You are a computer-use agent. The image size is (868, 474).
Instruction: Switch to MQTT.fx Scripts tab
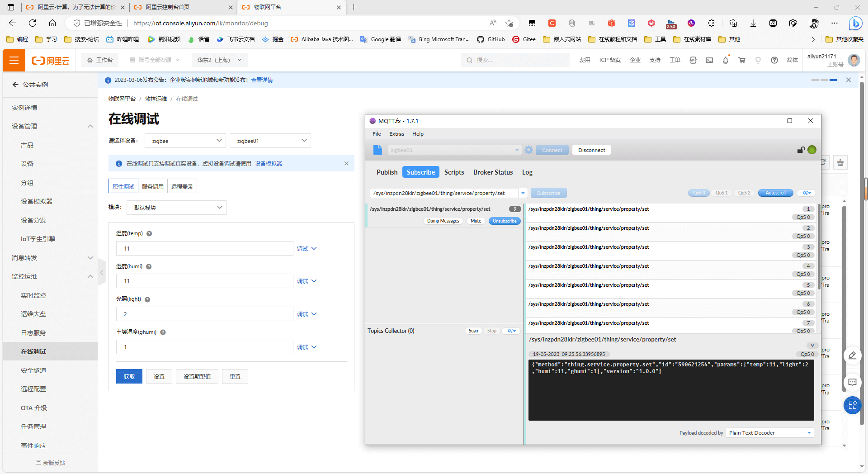(x=454, y=172)
